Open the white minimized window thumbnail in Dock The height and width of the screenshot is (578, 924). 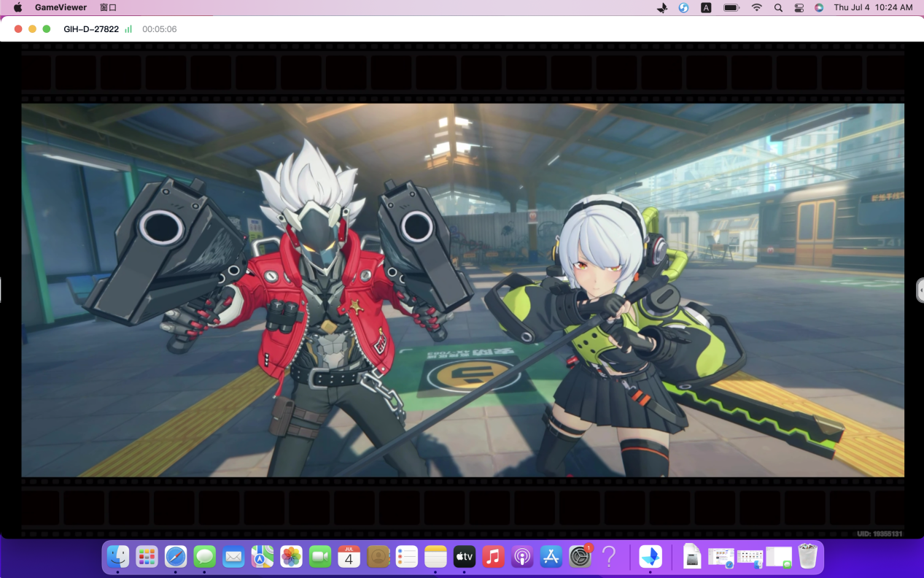click(779, 558)
